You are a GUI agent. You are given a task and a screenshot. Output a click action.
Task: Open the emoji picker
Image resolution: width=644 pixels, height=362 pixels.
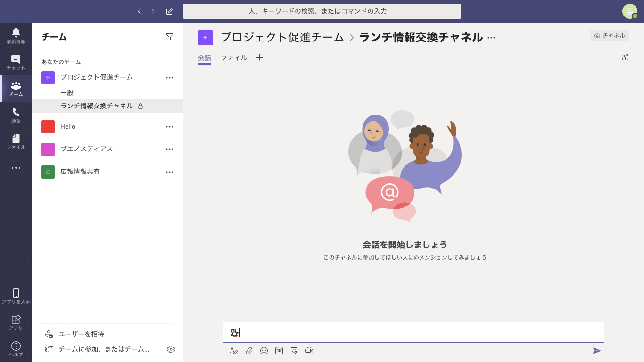point(264,351)
